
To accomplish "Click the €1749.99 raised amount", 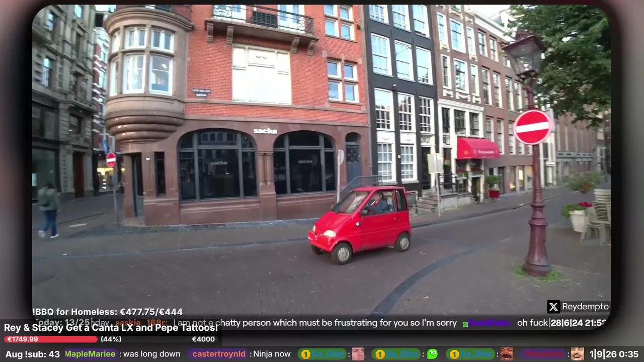I will click(23, 339).
